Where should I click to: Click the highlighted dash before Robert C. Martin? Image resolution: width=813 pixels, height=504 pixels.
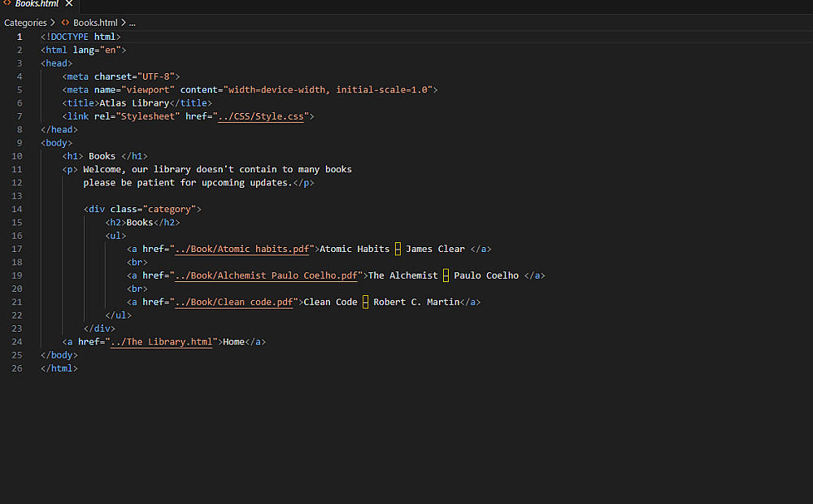point(365,302)
